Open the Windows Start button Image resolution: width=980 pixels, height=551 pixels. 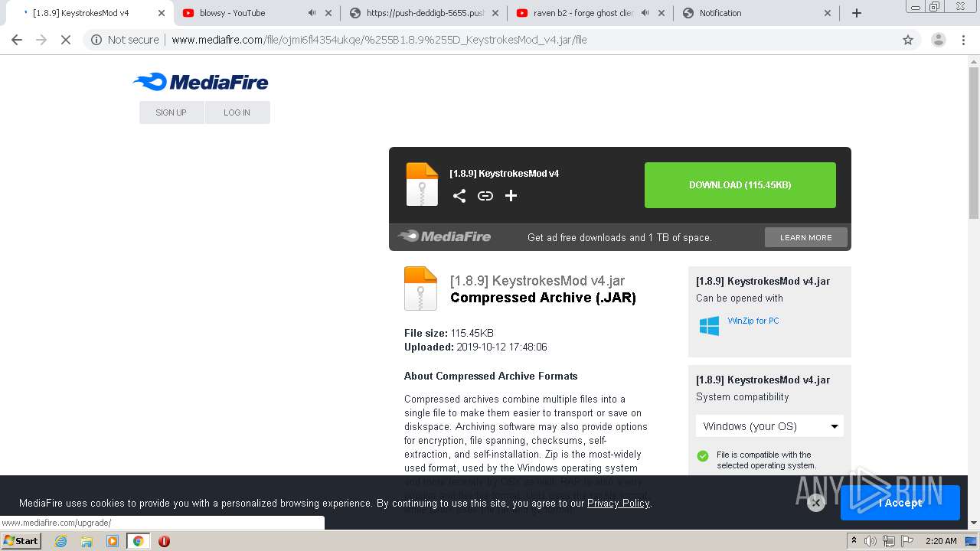coord(21,541)
